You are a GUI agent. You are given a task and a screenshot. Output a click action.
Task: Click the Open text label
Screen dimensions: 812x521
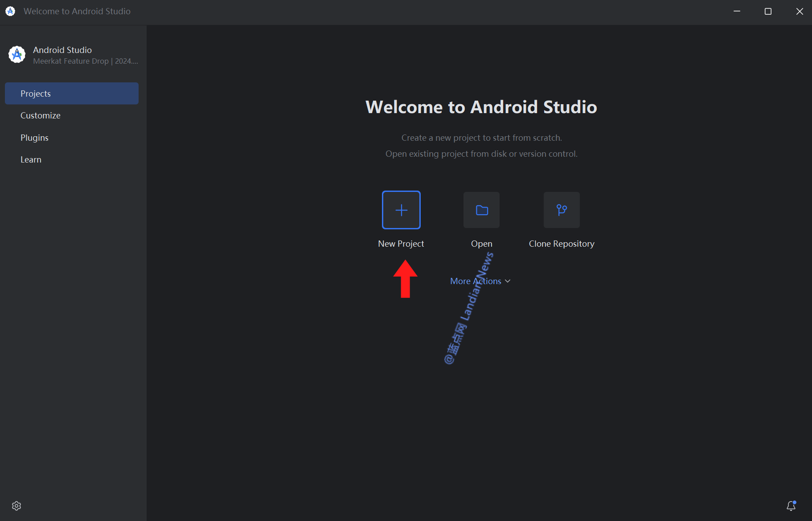(481, 244)
